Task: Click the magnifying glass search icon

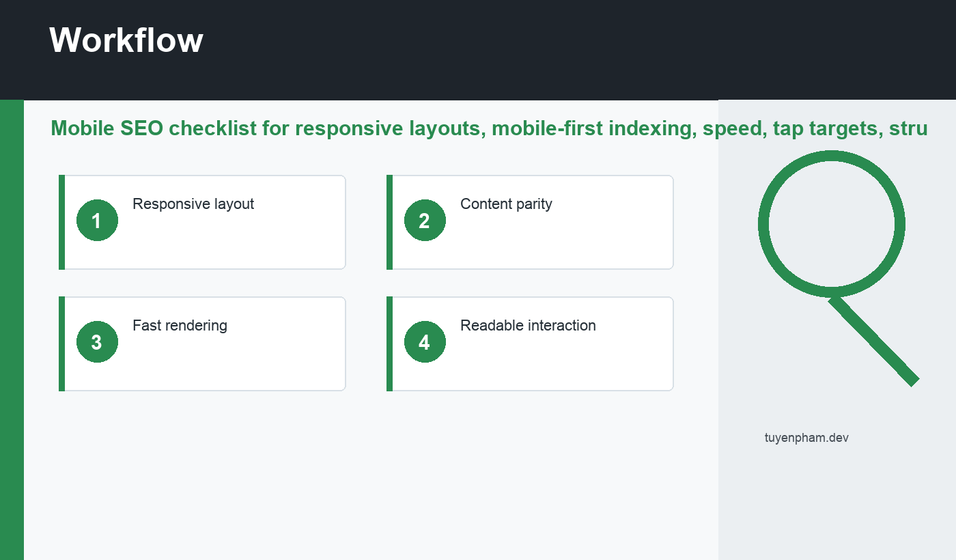Action: pos(839,268)
